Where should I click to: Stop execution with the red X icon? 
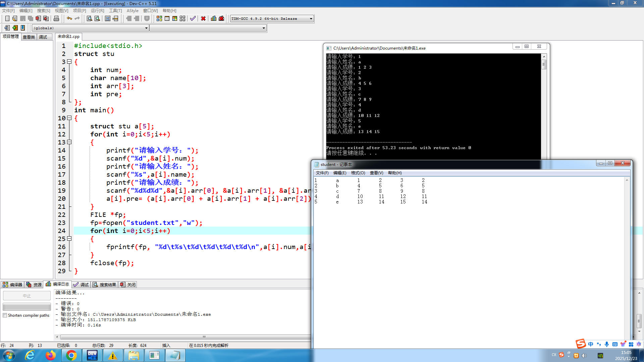pos(203,18)
